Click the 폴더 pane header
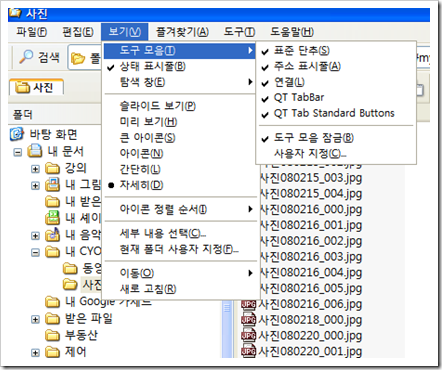 [x=55, y=115]
